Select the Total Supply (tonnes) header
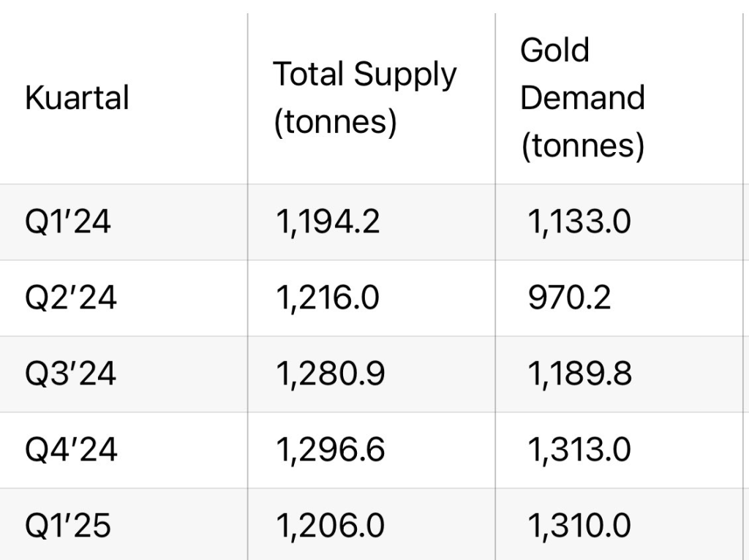This screenshot has height=560, width=749. pyautogui.click(x=364, y=99)
